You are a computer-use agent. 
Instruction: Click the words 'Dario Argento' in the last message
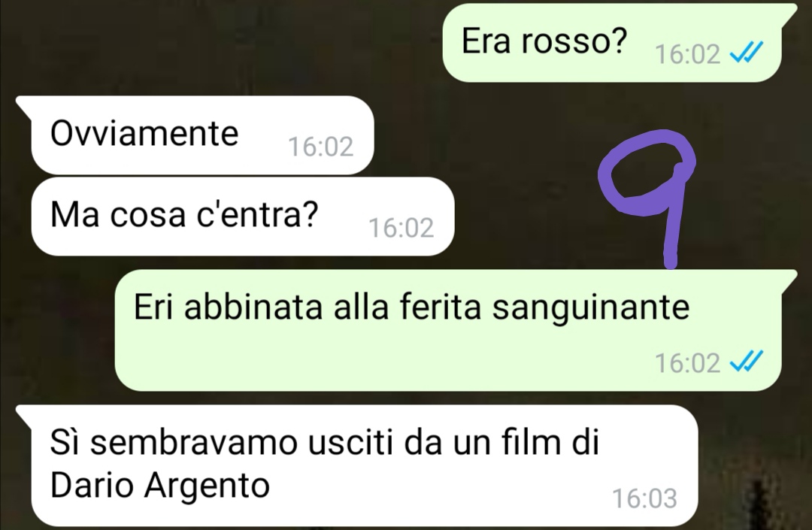(160, 486)
